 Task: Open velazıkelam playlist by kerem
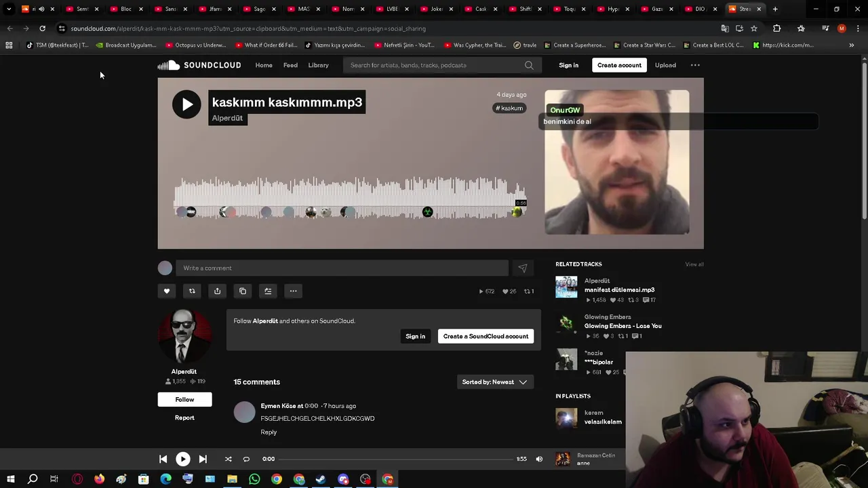tap(603, 422)
